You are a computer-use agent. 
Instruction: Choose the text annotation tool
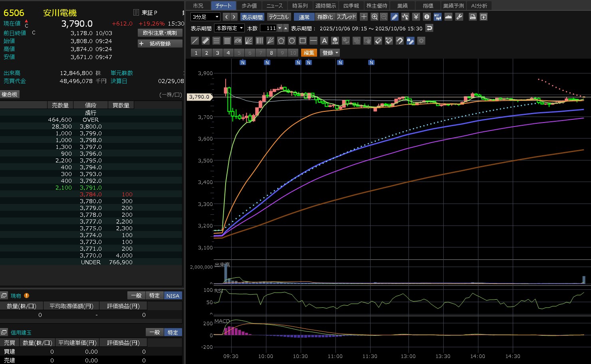[324, 41]
